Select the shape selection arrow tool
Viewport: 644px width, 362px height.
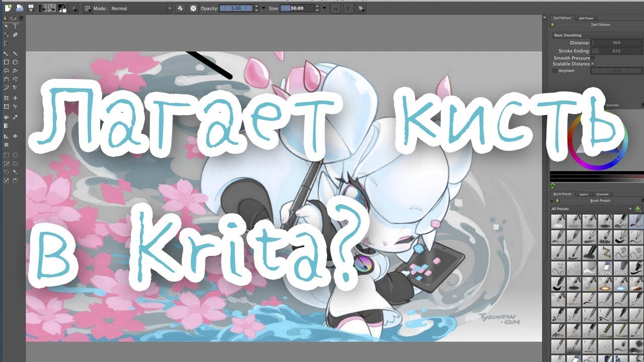point(6,26)
